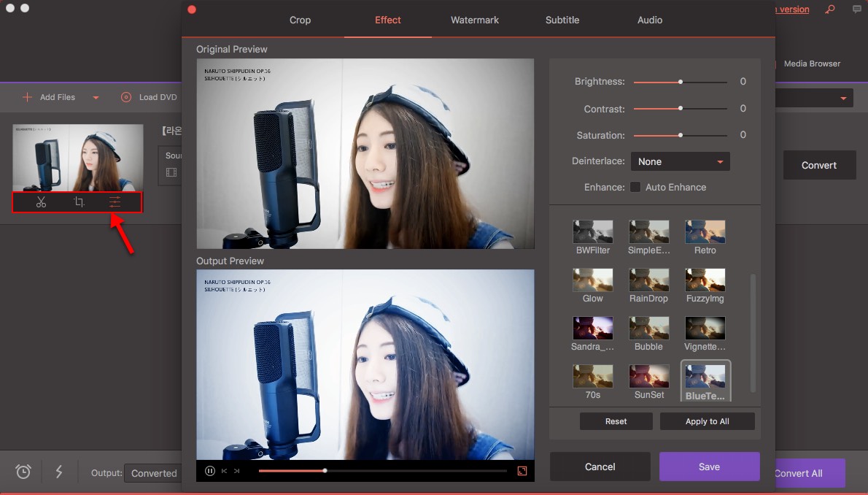
Task: Click the scissors trim icon under the thumbnail
Action: coord(41,202)
